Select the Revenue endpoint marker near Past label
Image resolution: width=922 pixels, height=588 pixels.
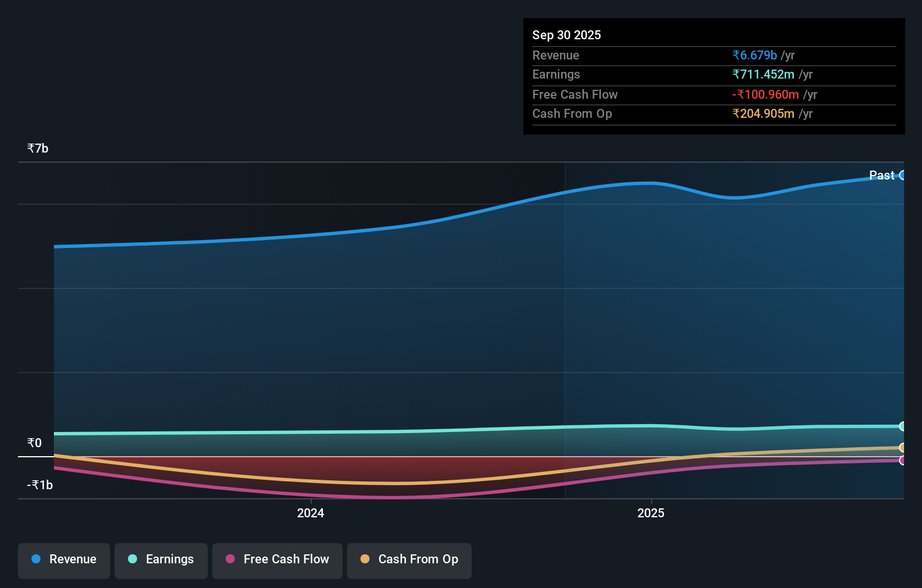(x=904, y=175)
